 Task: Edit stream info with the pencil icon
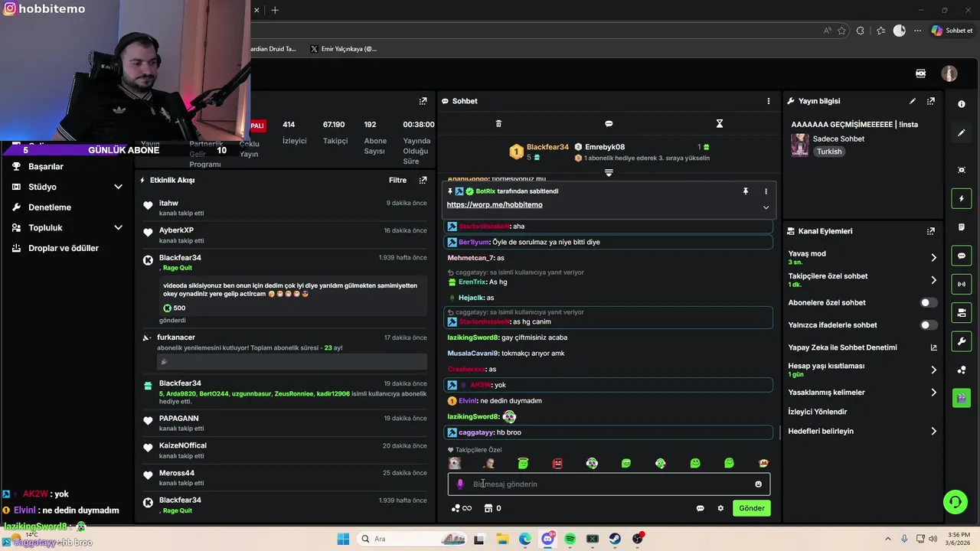pos(912,101)
